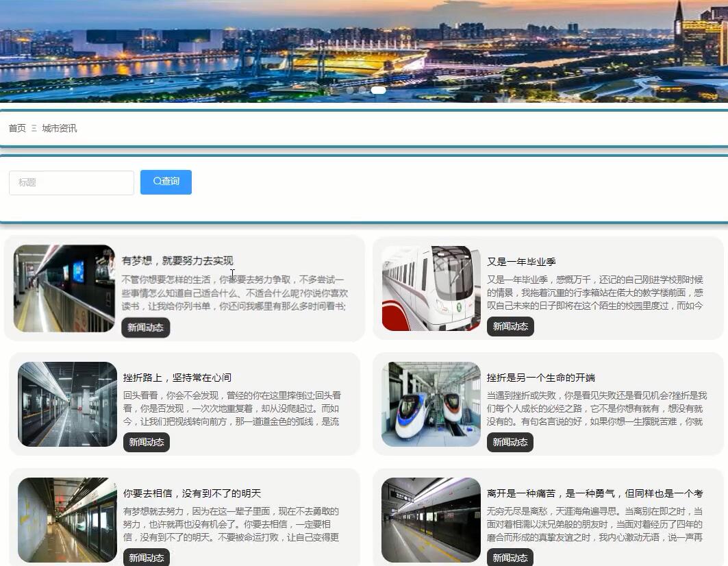Viewport: 728px width, 566px height.
Task: Click the subway platform thumbnail of the first article
Action: (64, 288)
